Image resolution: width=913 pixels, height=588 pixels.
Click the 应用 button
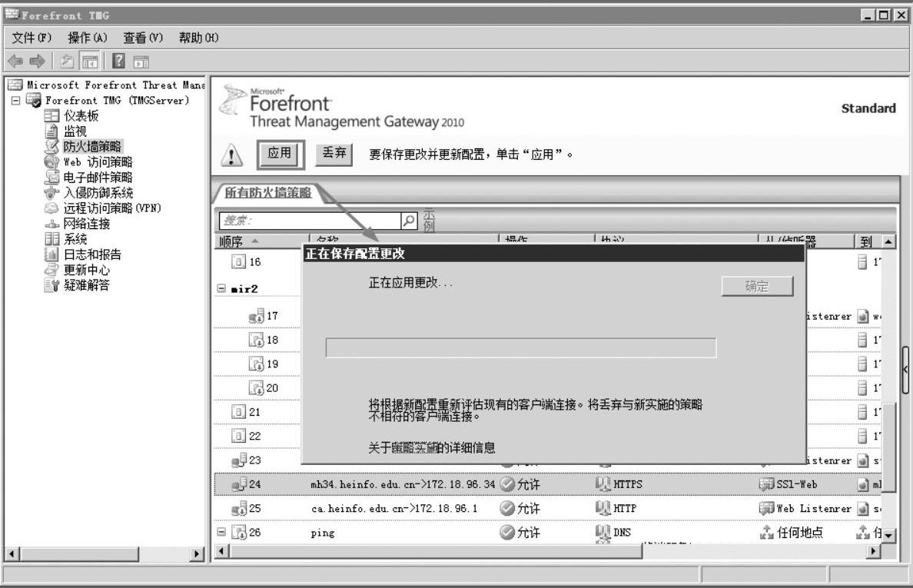click(x=280, y=154)
